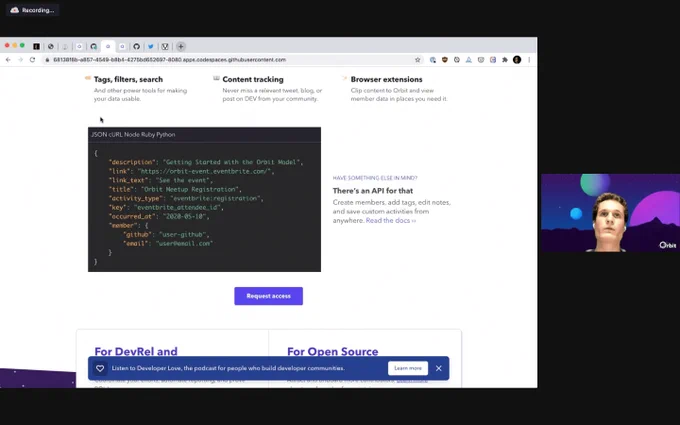
Task: Click the "activity_type" line in the code
Action: pos(186,199)
